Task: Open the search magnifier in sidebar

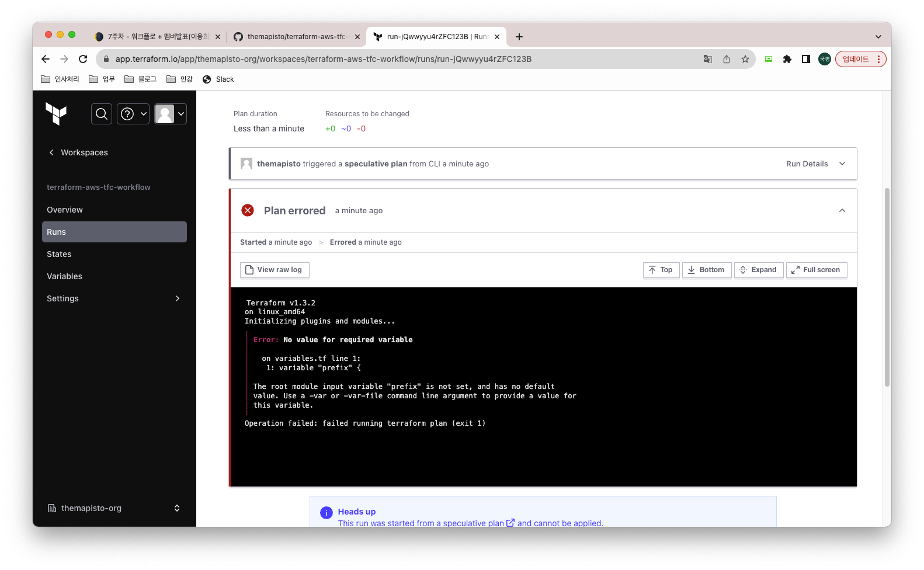Action: point(102,114)
